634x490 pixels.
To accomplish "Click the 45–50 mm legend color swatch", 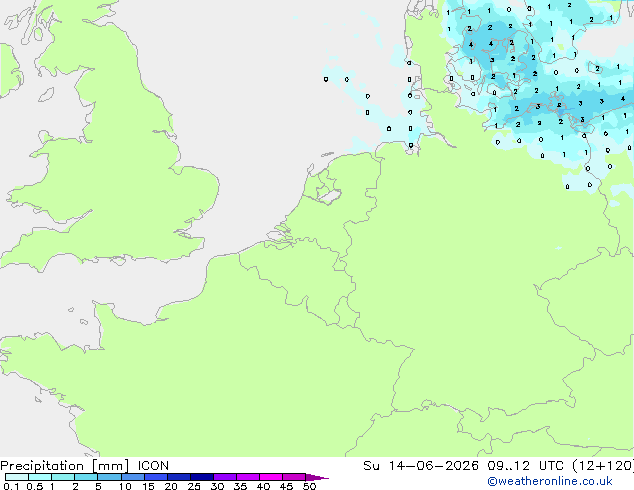I will click(x=294, y=477).
